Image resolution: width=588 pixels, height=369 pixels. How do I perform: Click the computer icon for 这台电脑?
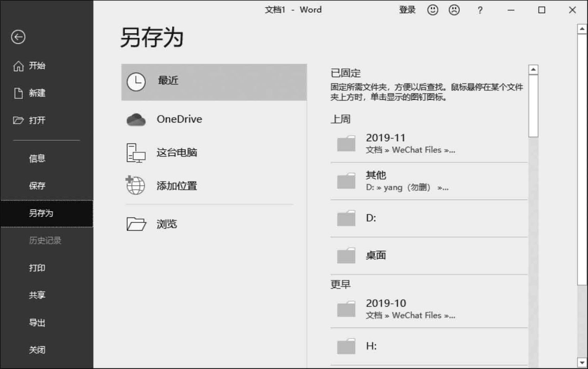pos(136,153)
